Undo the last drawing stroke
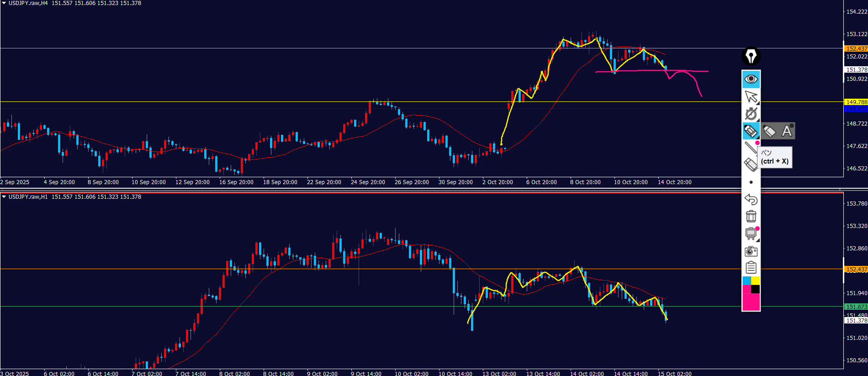Viewport: 868px width, 376px height. tap(751, 199)
